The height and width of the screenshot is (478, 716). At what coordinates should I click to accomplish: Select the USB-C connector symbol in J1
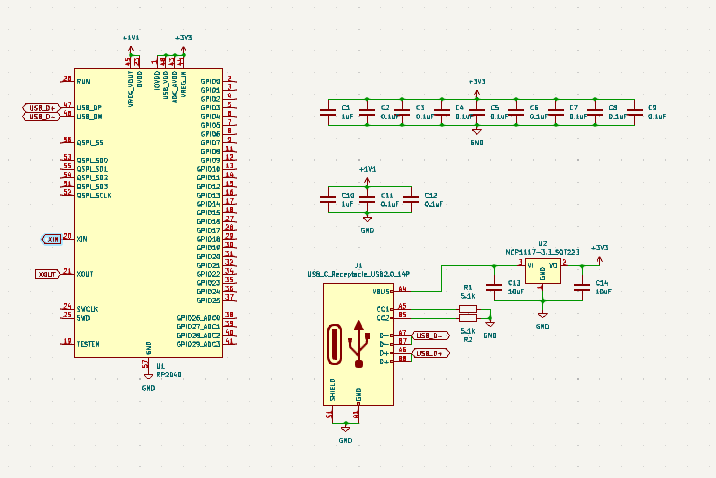click(358, 345)
